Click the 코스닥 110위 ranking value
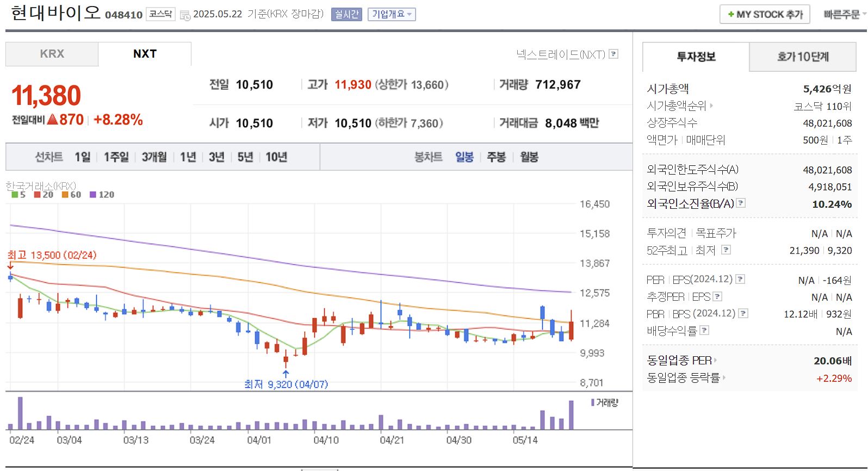Image resolution: width=868 pixels, height=471 pixels. (x=823, y=106)
